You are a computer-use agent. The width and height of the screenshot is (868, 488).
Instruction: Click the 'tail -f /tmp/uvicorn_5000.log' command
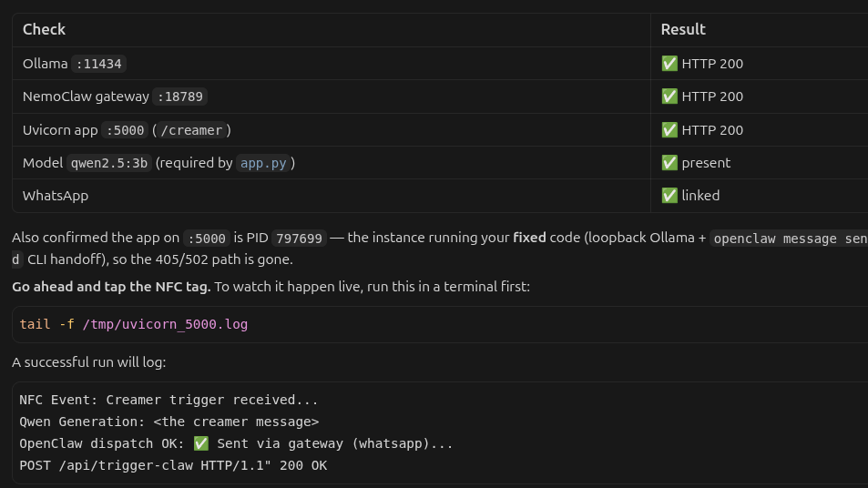[133, 324]
